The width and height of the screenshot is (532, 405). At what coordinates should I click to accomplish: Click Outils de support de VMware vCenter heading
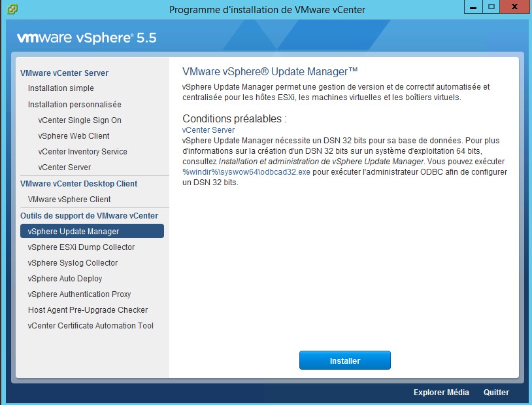click(x=90, y=216)
